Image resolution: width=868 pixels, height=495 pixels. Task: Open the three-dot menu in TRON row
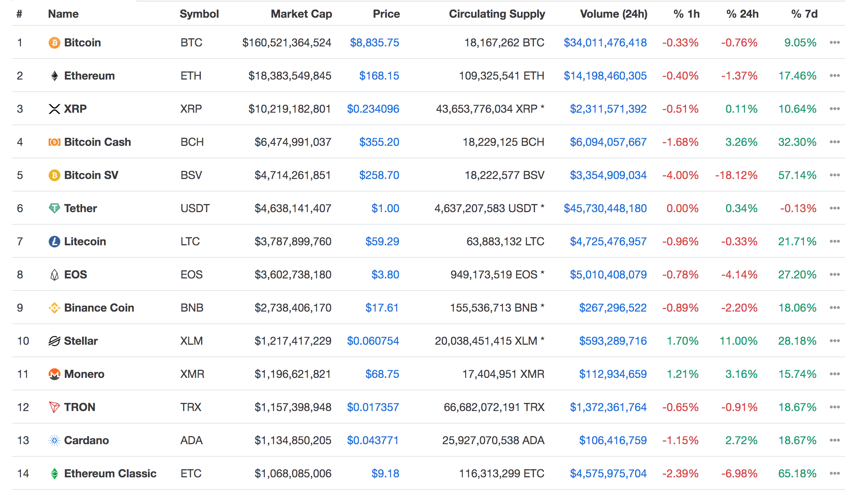pos(835,407)
